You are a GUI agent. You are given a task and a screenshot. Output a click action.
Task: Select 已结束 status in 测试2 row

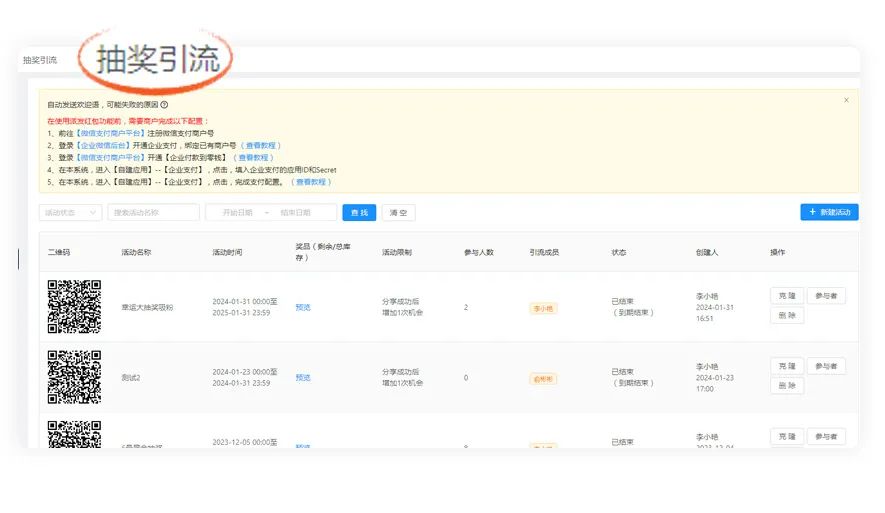pyautogui.click(x=623, y=372)
